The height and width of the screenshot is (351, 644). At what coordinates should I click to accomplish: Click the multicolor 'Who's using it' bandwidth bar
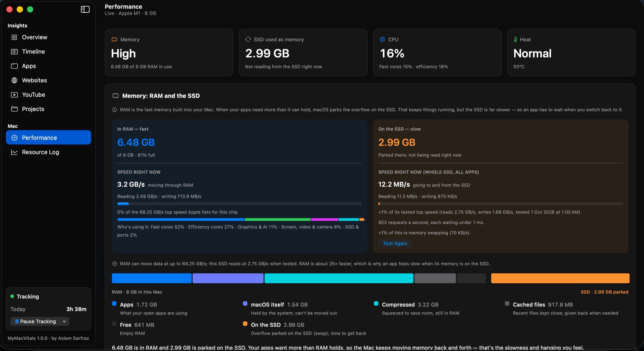click(x=241, y=220)
